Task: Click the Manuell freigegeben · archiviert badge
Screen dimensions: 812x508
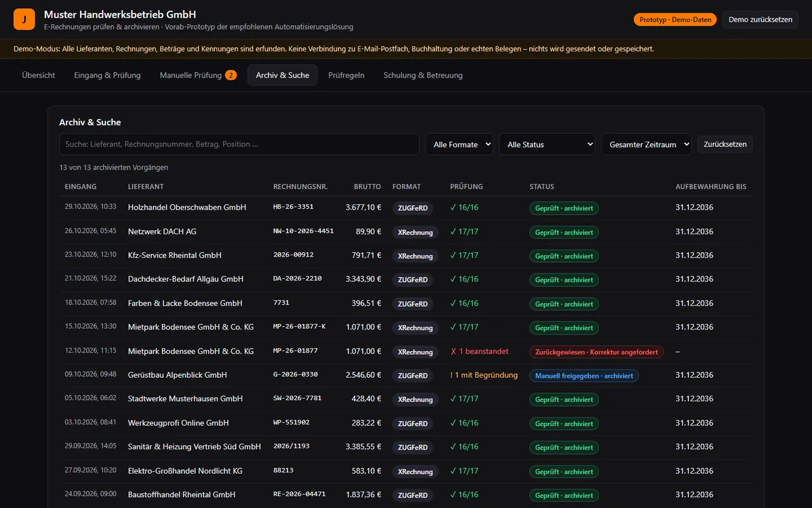Action: point(584,376)
